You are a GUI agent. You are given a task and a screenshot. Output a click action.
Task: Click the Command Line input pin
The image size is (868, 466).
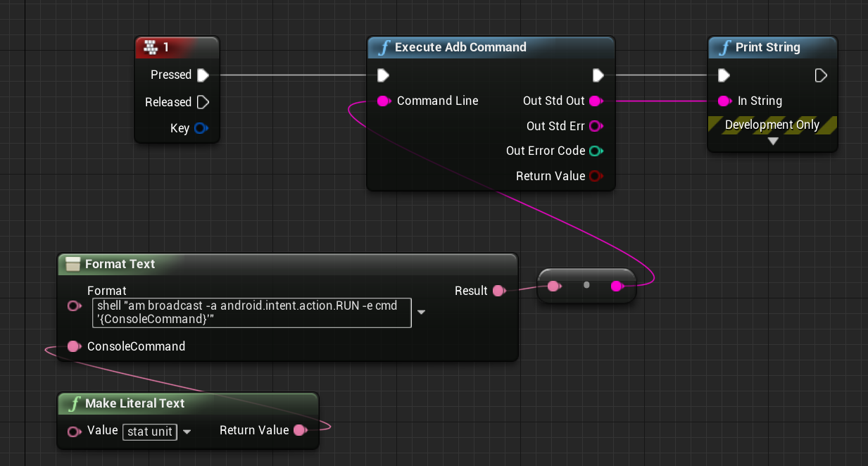384,101
